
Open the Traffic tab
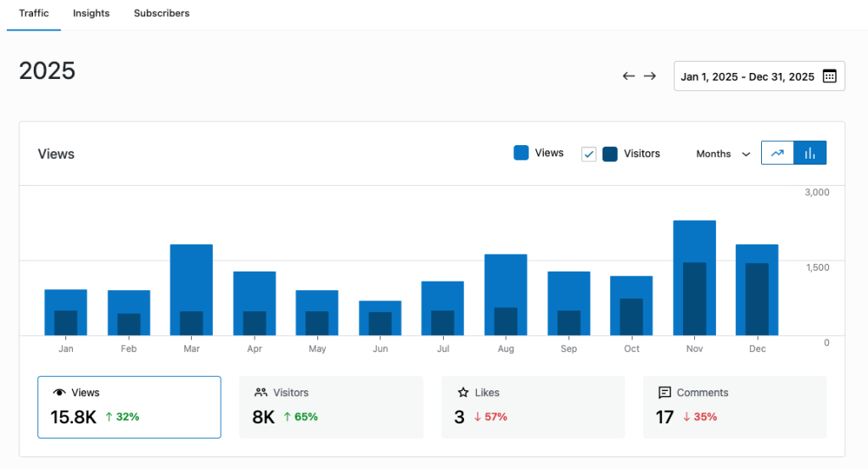click(34, 14)
